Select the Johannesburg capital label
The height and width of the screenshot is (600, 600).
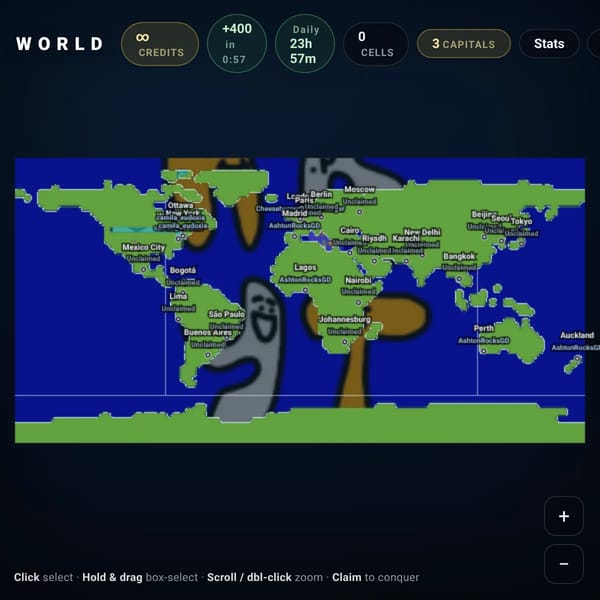(345, 319)
